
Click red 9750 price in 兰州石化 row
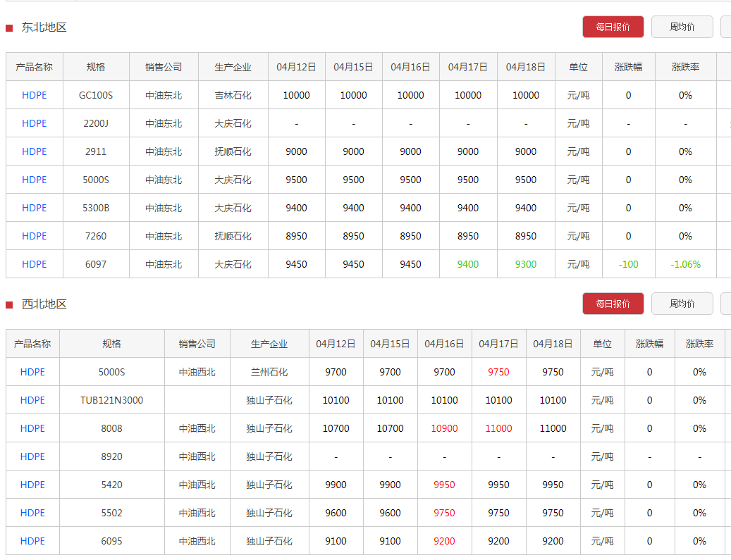tap(499, 372)
